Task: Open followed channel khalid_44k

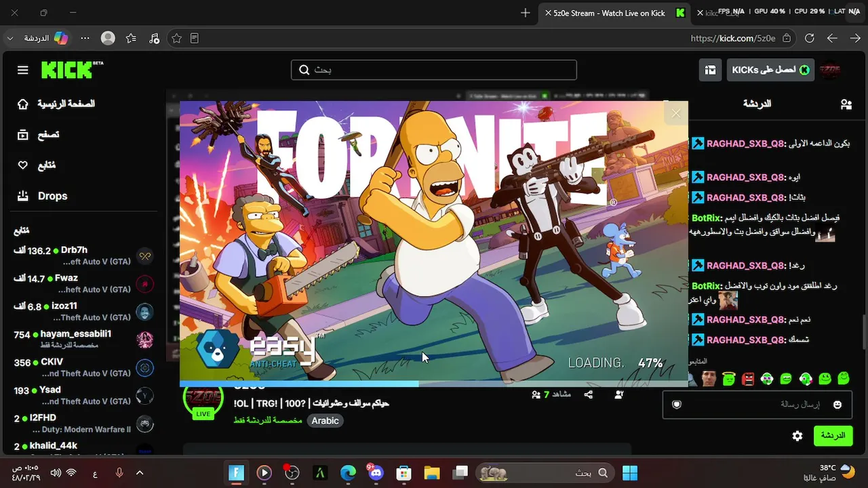Action: click(83, 447)
